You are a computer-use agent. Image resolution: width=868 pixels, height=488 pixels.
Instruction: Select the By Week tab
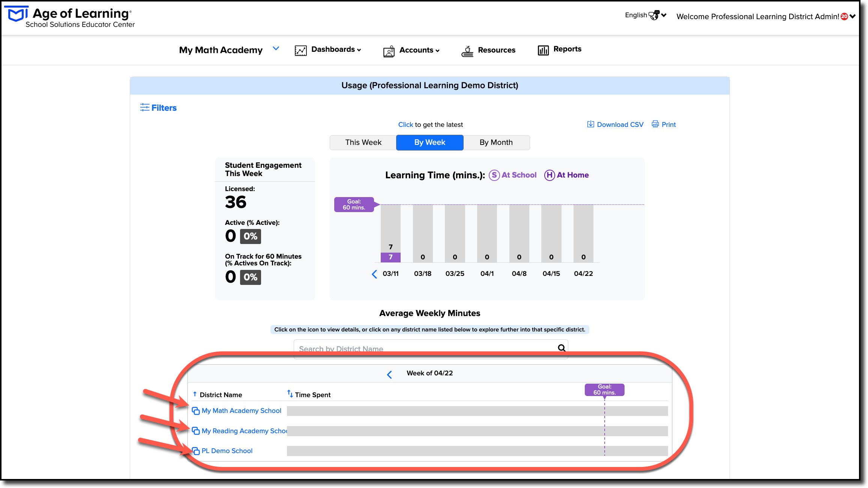[x=430, y=142]
